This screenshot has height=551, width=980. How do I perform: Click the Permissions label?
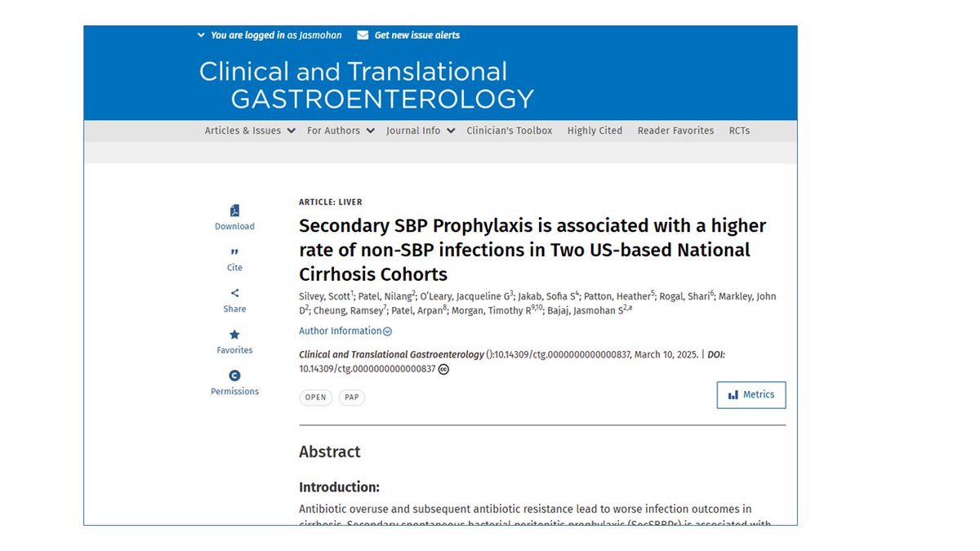(x=234, y=392)
